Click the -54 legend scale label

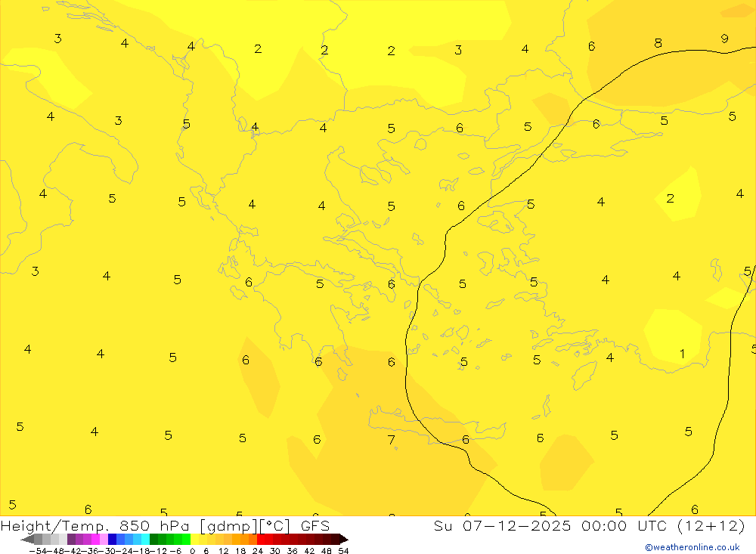(x=38, y=551)
